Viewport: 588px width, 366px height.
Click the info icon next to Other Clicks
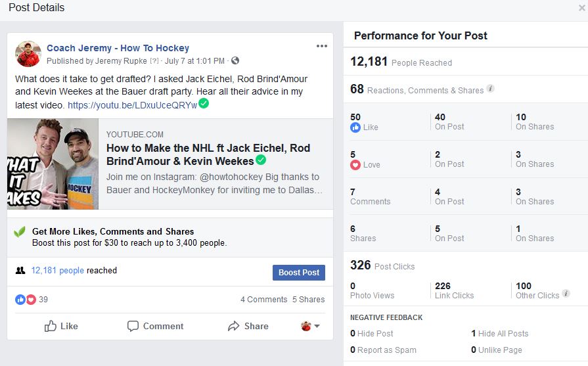click(x=566, y=294)
